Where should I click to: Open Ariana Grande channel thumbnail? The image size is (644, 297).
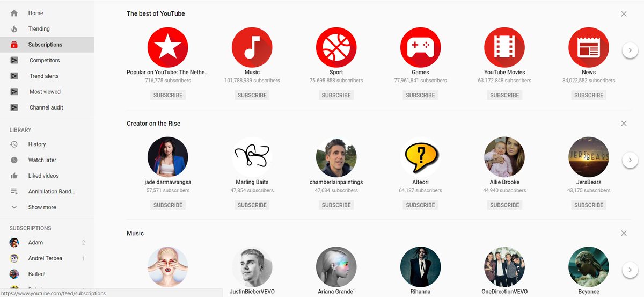[336, 267]
